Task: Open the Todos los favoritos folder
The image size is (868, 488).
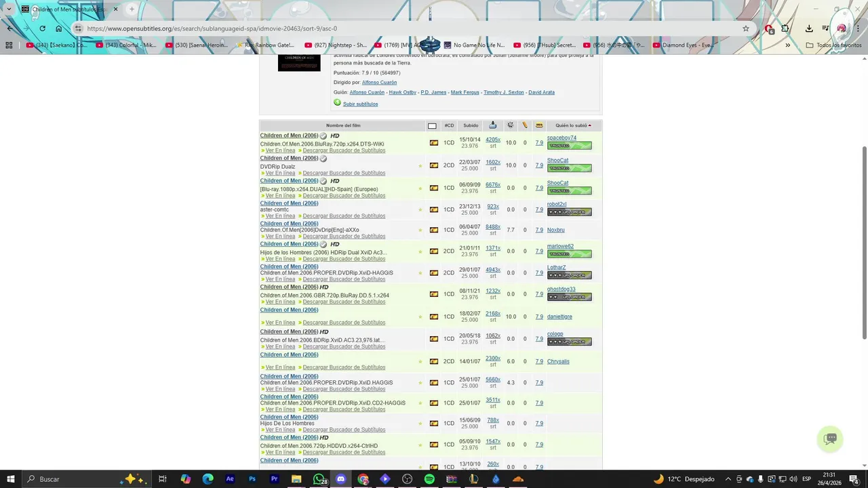Action: [x=834, y=45]
